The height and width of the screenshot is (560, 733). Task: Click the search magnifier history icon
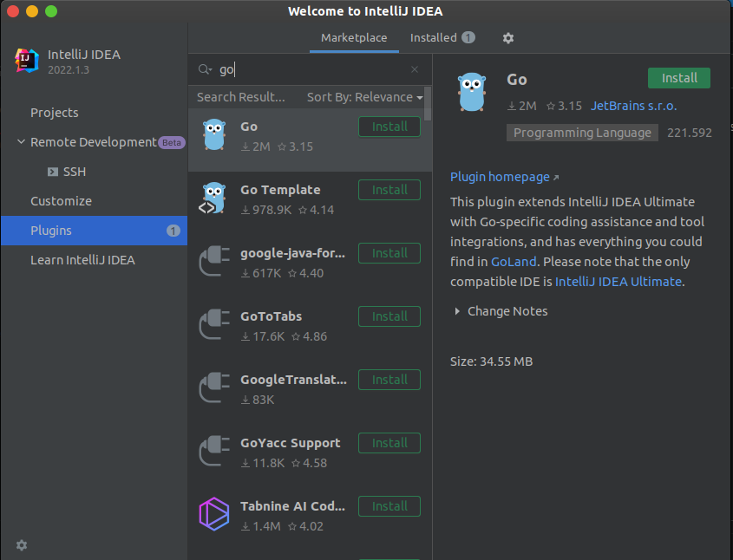click(205, 70)
